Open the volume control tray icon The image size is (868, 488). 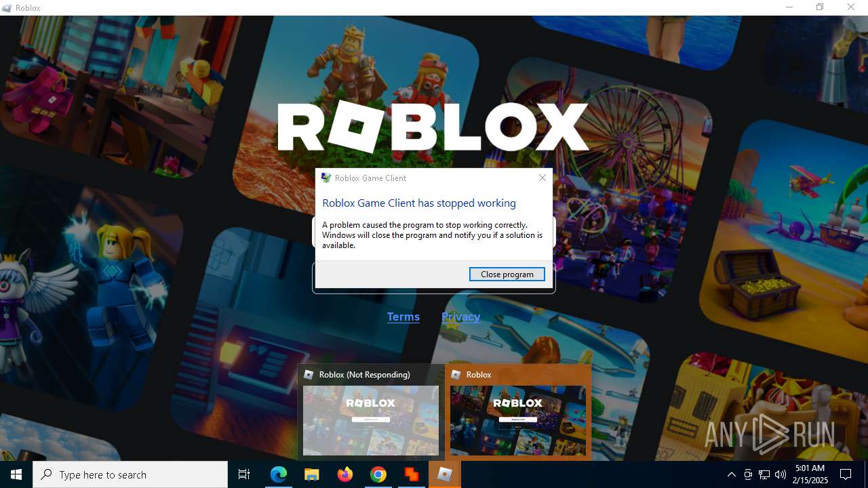tap(781, 474)
